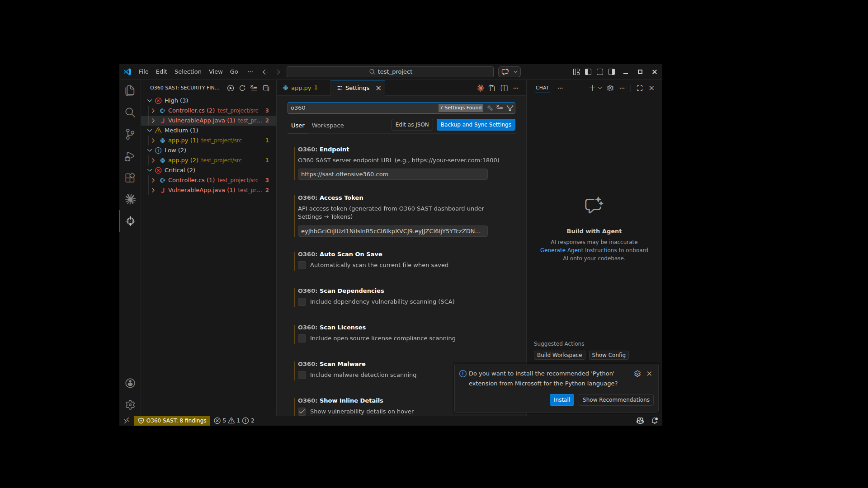Screen dimensions: 868x488
Task: Click the Backup and Sync Settings button
Action: tap(476, 125)
